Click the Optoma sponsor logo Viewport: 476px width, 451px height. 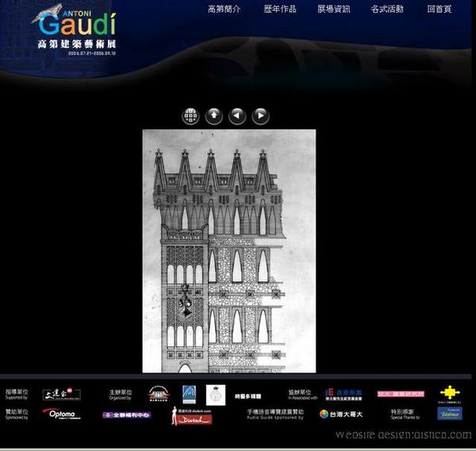tap(62, 414)
